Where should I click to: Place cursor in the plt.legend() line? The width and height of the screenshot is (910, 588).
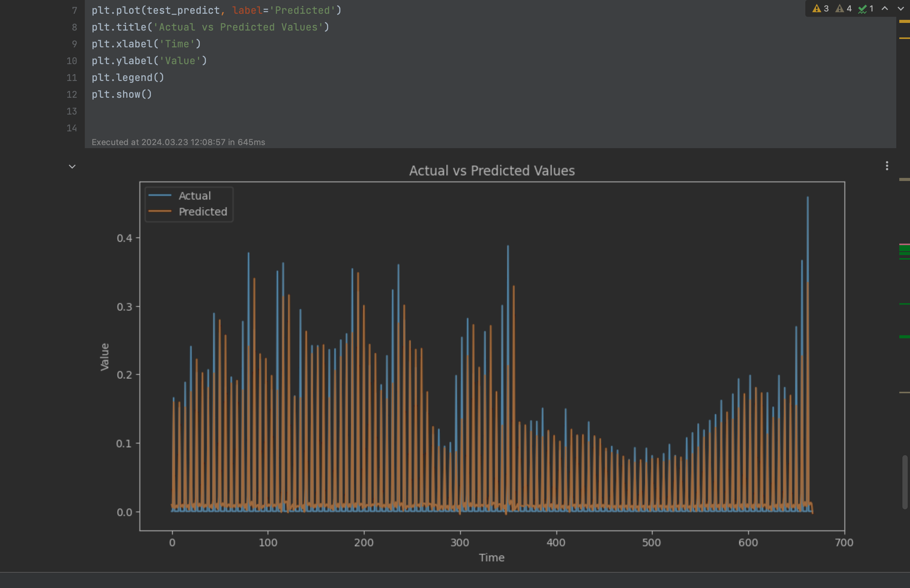[x=128, y=78]
